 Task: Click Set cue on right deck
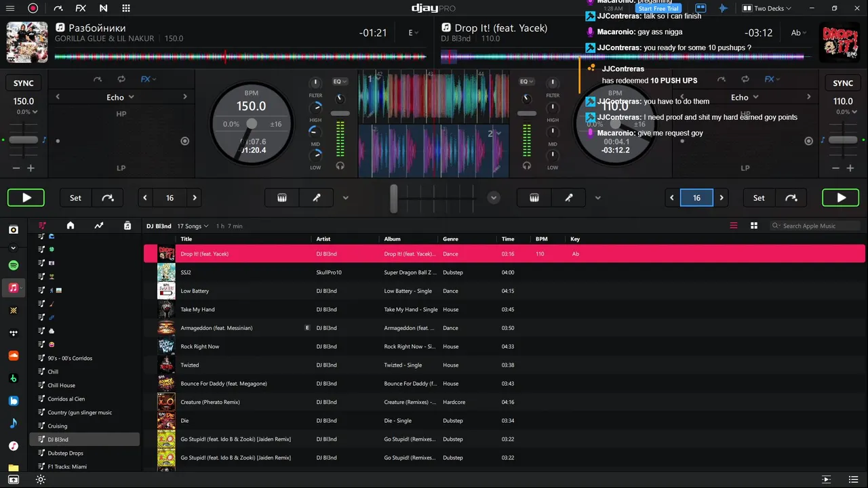click(x=759, y=198)
